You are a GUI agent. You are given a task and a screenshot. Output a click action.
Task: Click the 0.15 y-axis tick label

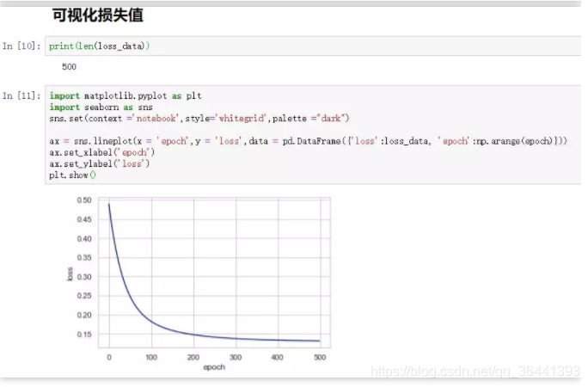tap(84, 335)
